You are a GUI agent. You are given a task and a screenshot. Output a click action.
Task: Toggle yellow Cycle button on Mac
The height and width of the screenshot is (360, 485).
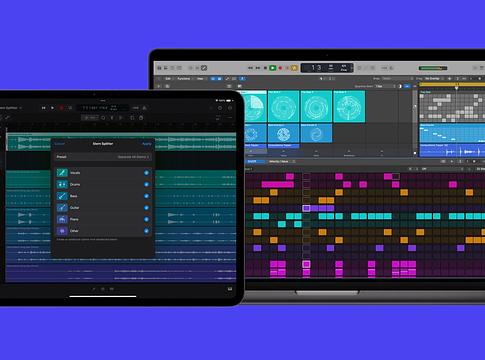294,68
